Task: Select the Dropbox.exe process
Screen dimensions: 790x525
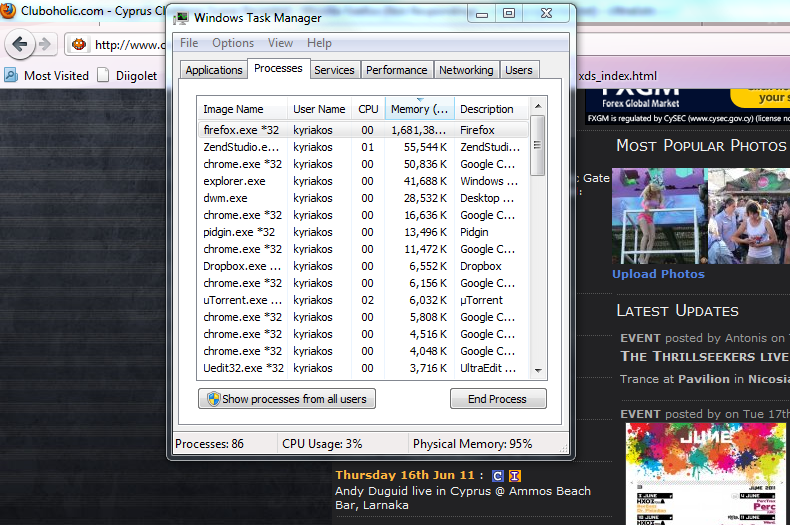Action: tap(363, 266)
